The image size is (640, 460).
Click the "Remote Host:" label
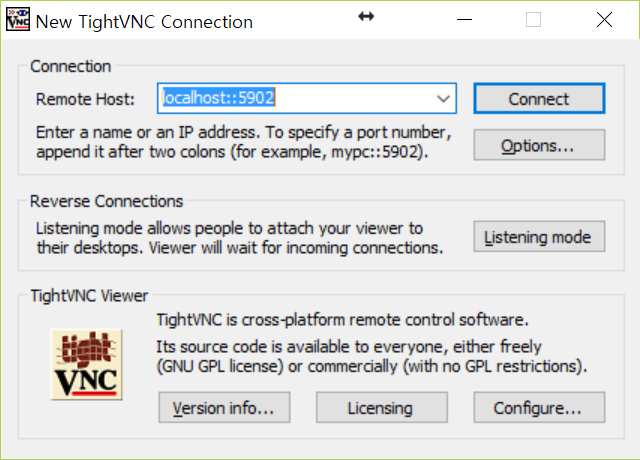tap(85, 99)
